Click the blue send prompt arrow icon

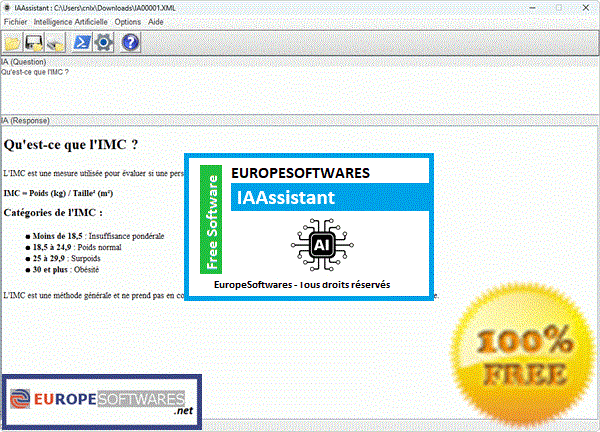(x=84, y=42)
